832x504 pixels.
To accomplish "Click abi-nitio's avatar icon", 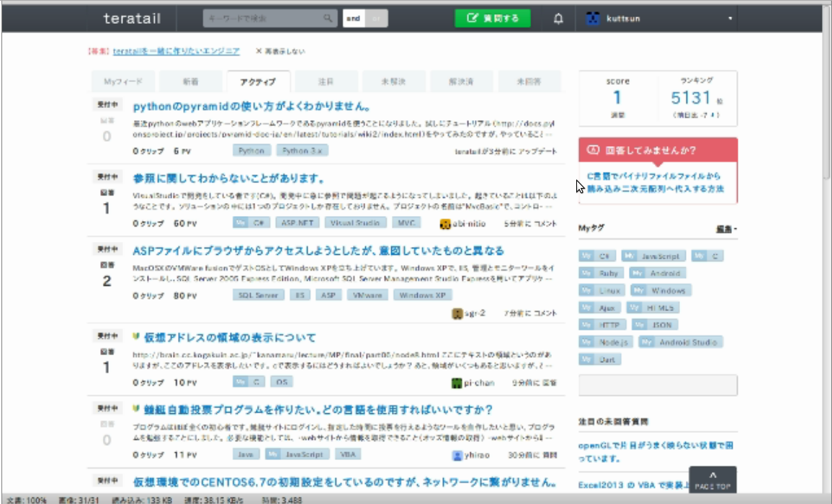I will (x=445, y=224).
